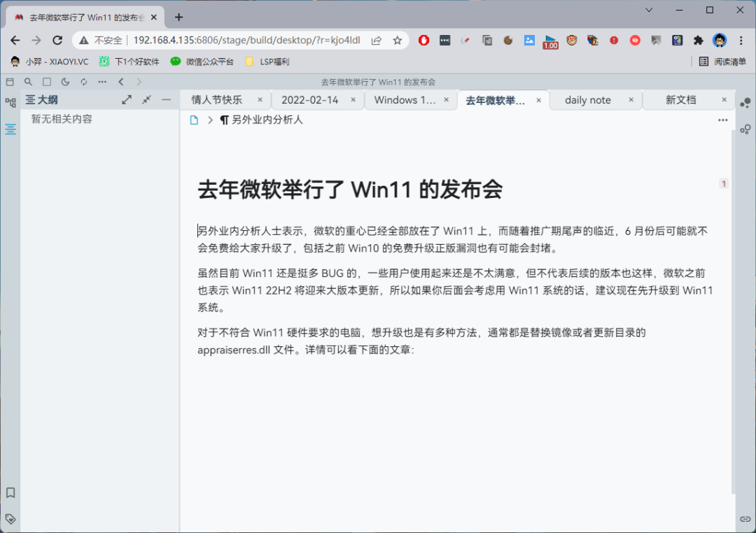This screenshot has height=533, width=756.
Task: Open the backlinks panel icon
Action: (x=745, y=519)
